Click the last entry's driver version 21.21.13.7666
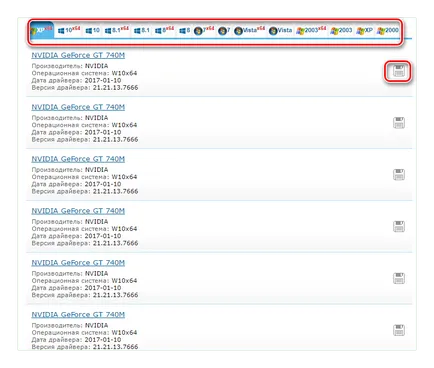This screenshot has height=368, width=434. 115,347
